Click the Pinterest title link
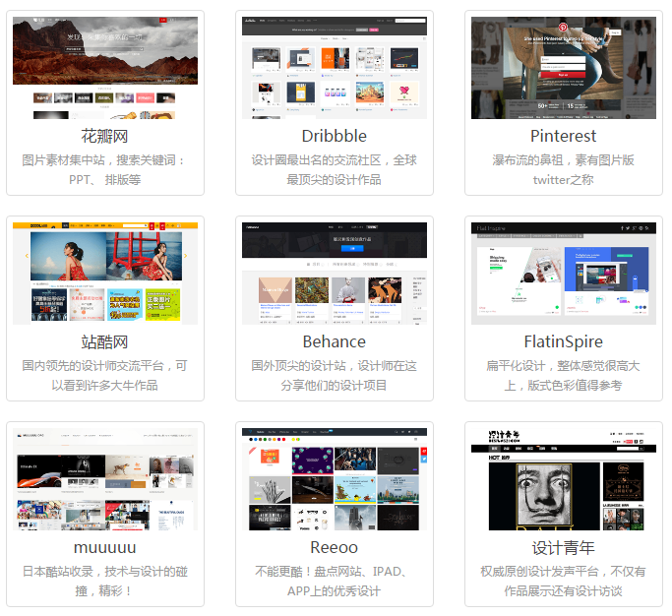Viewport: 672px width, 616px height. (x=564, y=137)
